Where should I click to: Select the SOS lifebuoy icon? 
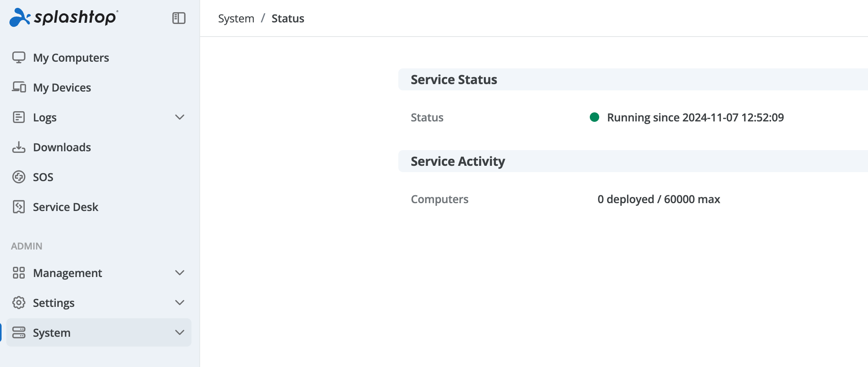point(19,177)
